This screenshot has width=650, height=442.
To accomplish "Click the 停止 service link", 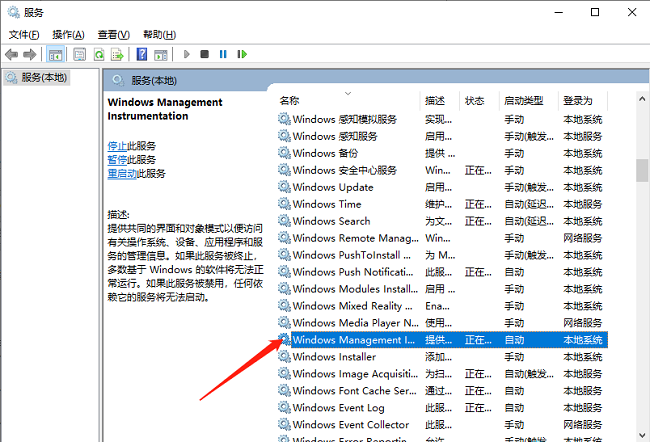I will (x=117, y=146).
